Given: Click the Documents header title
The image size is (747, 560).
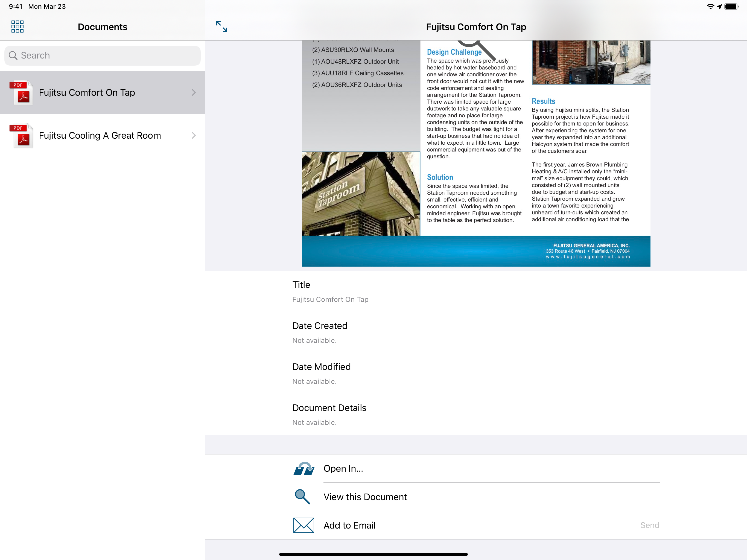Looking at the screenshot, I should 102,27.
